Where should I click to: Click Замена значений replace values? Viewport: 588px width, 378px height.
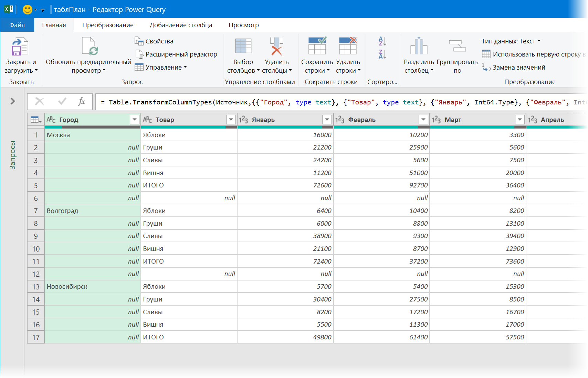coord(514,67)
